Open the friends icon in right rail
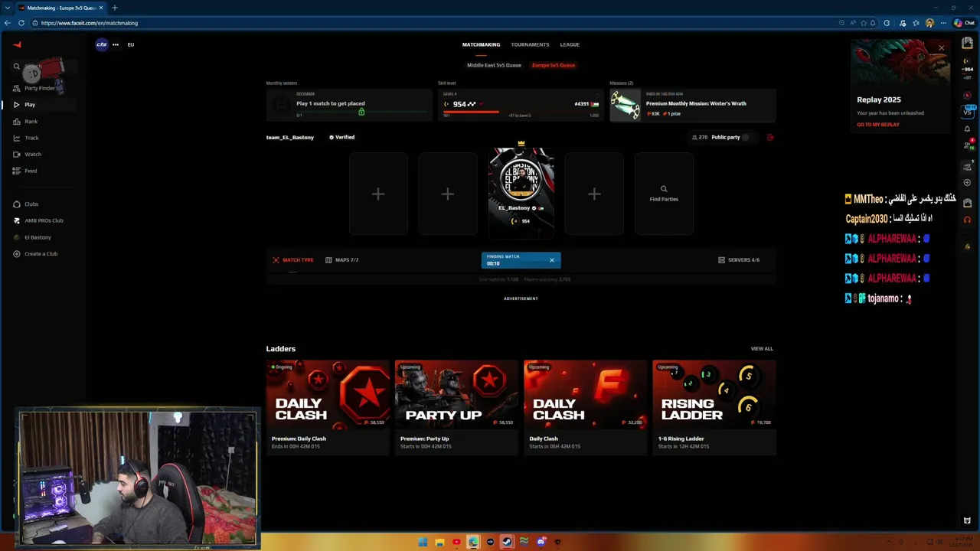The image size is (980, 551). (968, 147)
